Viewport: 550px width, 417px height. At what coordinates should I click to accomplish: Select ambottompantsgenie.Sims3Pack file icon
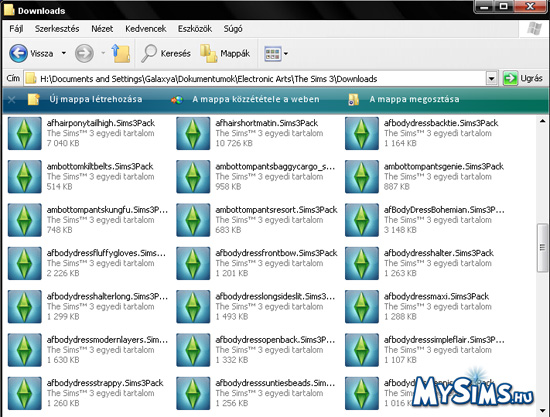click(x=362, y=177)
